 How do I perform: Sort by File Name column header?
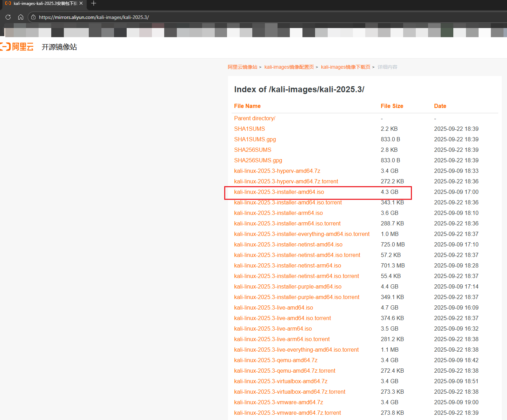pos(247,106)
